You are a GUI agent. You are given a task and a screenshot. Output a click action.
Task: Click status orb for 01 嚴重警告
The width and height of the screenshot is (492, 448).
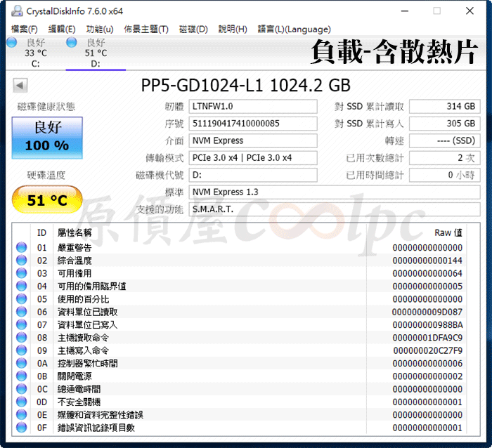click(x=22, y=247)
